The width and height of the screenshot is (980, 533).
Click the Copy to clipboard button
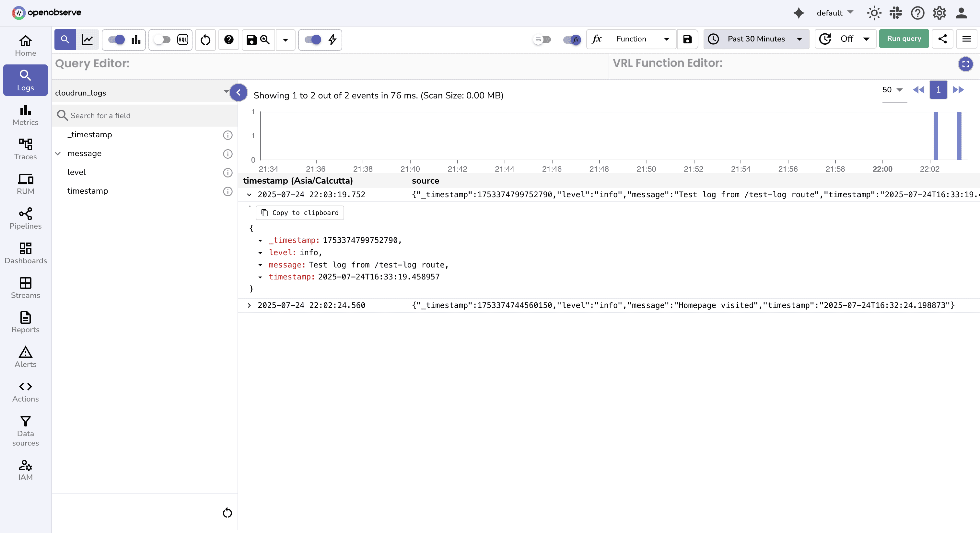(299, 212)
